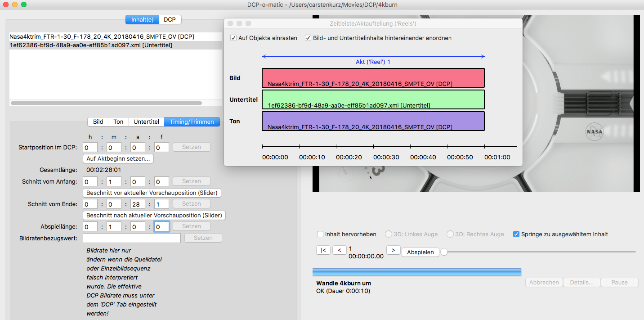Click Setzen button next to Abspiellänge
The height and width of the screenshot is (320, 644).
[x=192, y=226]
